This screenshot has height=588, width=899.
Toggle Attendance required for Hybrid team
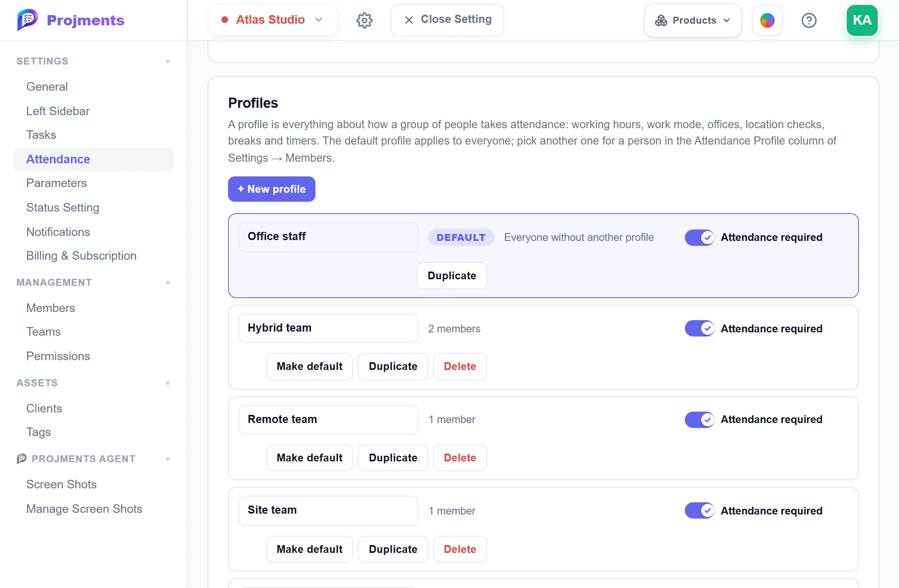700,328
